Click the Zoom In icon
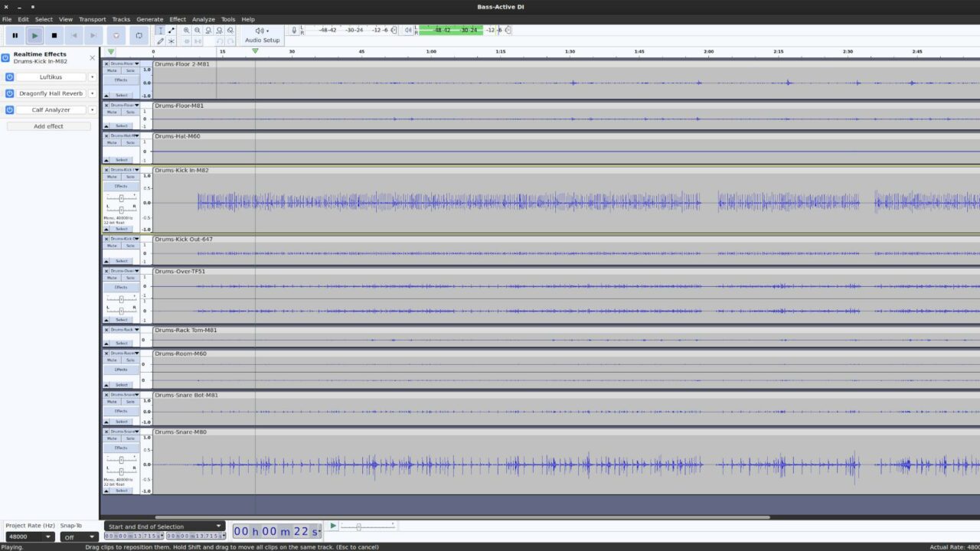The height and width of the screenshot is (551, 980). (x=187, y=30)
